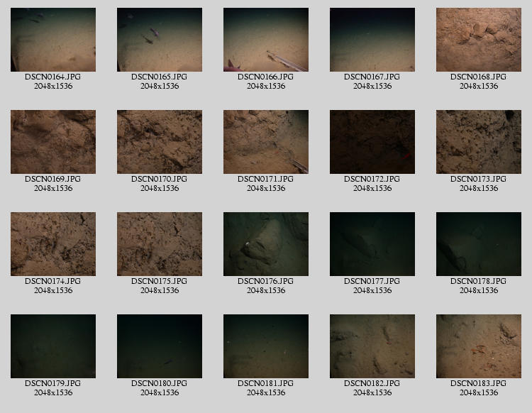This screenshot has width=532, height=413.
Task: Click thumbnail DSCN0171.JPG
Action: (x=266, y=142)
